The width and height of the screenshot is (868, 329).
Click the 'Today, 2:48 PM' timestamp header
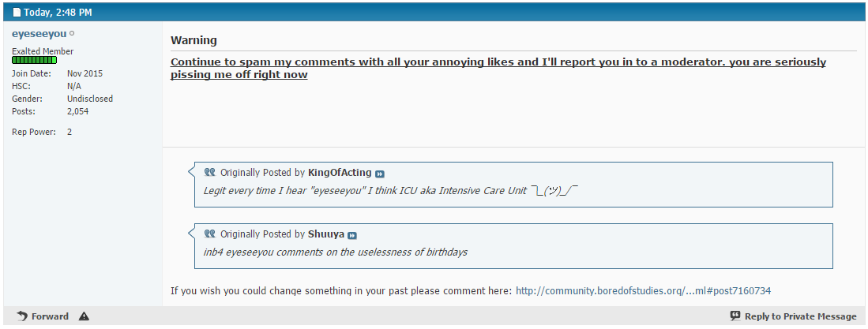pos(58,12)
